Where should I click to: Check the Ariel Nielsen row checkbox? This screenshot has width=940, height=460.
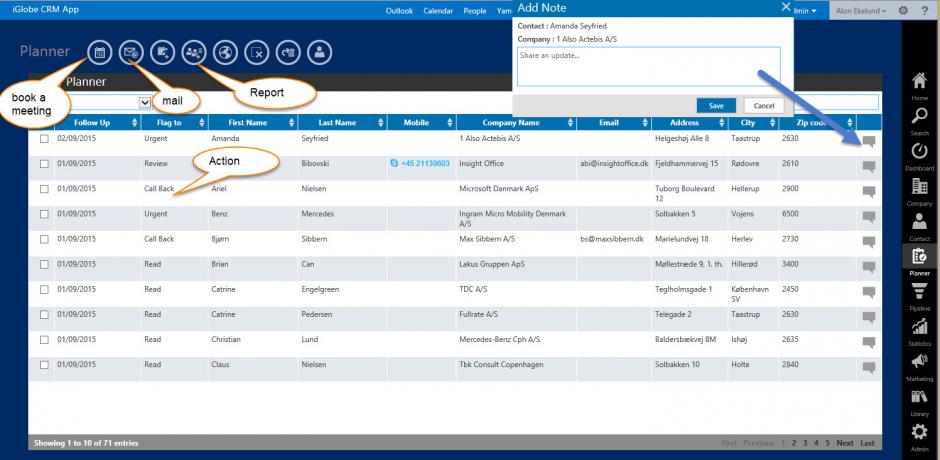click(44, 189)
